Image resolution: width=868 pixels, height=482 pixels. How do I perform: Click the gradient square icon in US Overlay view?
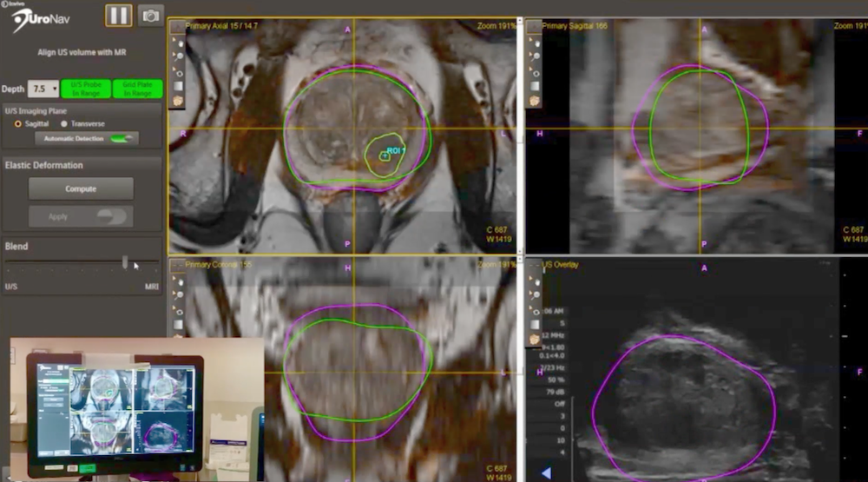coord(535,325)
